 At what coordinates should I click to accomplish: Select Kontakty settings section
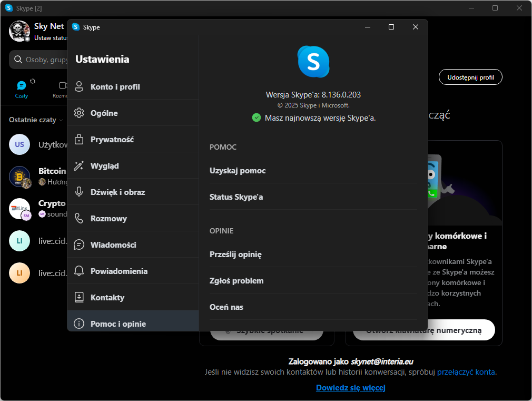[133, 297]
